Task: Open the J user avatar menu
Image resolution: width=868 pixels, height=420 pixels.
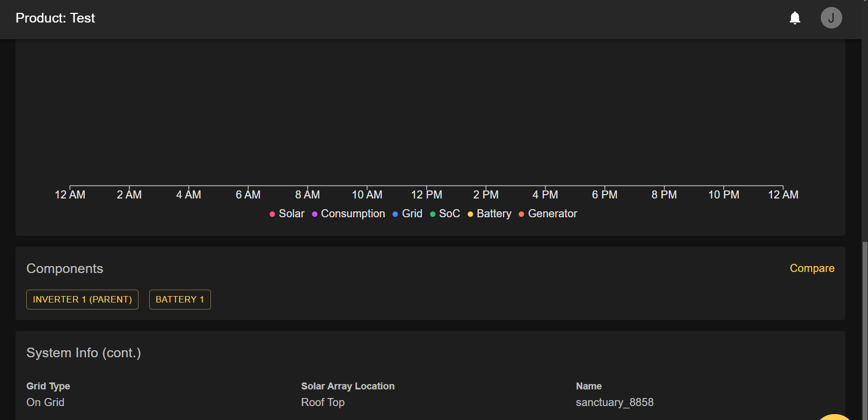Action: [831, 18]
